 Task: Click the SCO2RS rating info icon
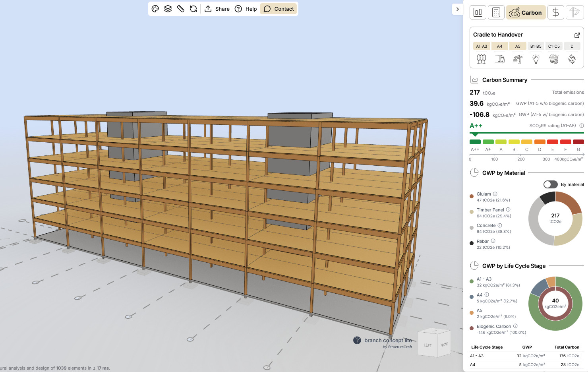click(582, 126)
